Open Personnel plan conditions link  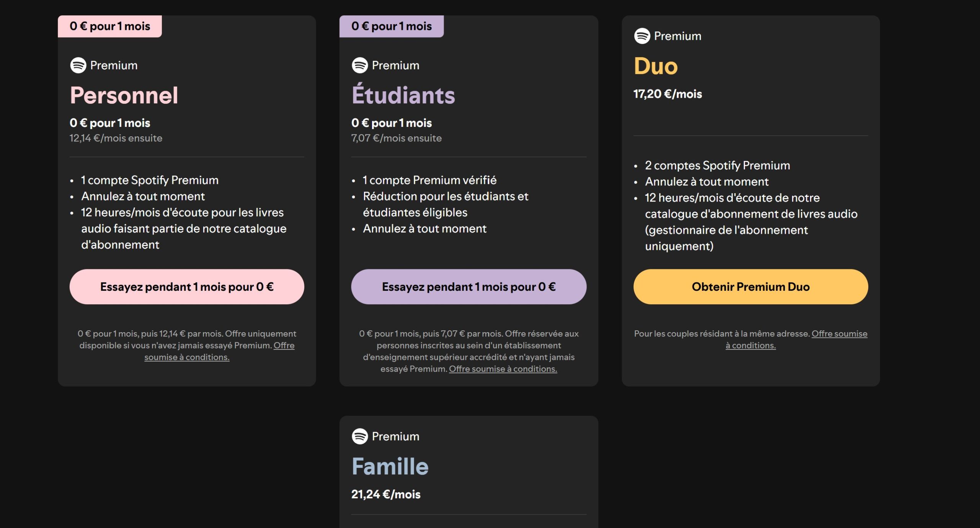[x=187, y=357]
